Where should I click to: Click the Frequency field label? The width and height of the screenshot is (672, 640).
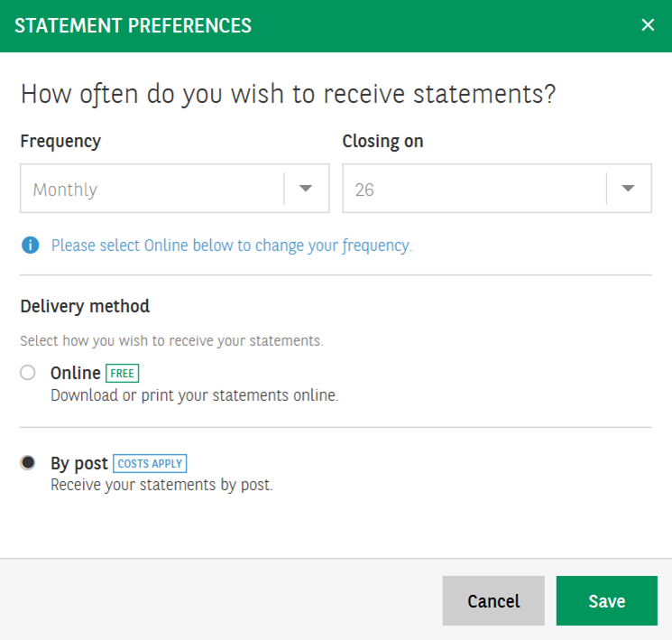[x=60, y=141]
